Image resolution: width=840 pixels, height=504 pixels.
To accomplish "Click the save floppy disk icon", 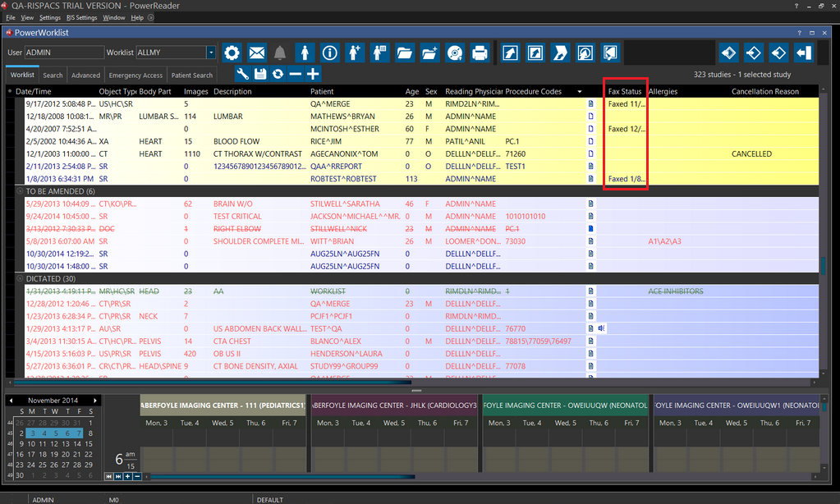I will tap(260, 74).
